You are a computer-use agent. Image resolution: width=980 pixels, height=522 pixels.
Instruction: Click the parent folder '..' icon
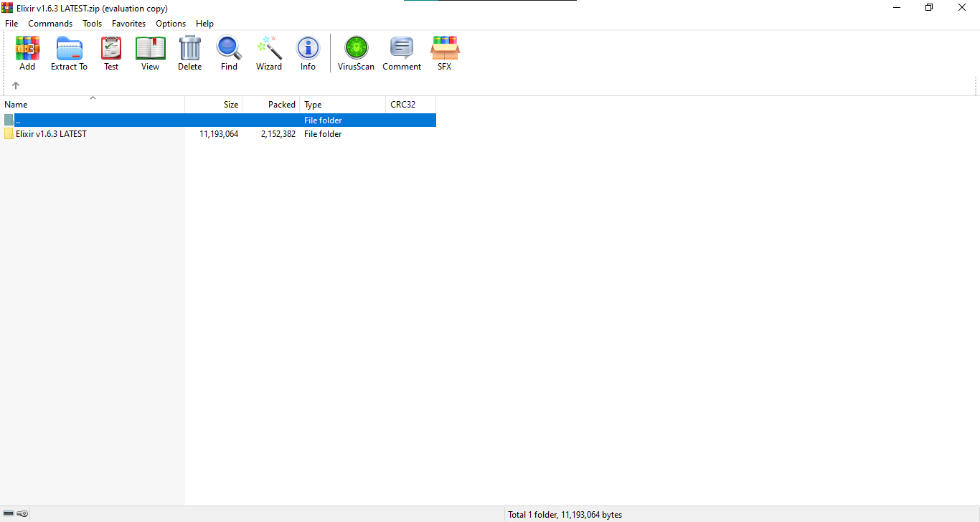pyautogui.click(x=9, y=120)
